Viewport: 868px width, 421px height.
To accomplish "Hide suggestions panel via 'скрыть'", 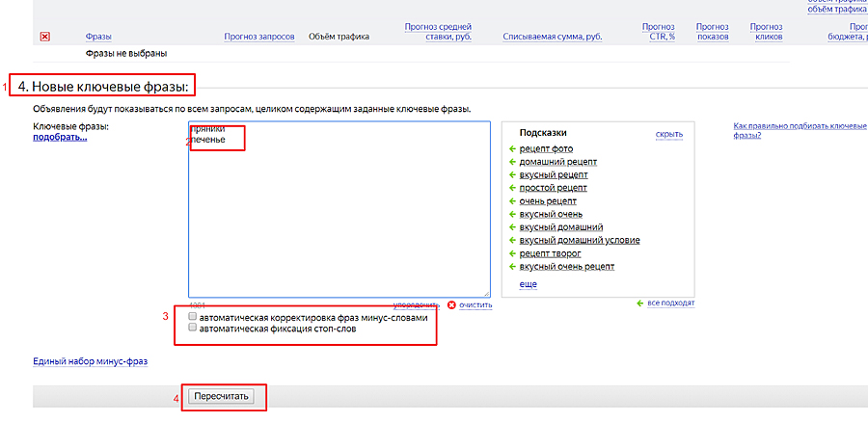I will 668,134.
